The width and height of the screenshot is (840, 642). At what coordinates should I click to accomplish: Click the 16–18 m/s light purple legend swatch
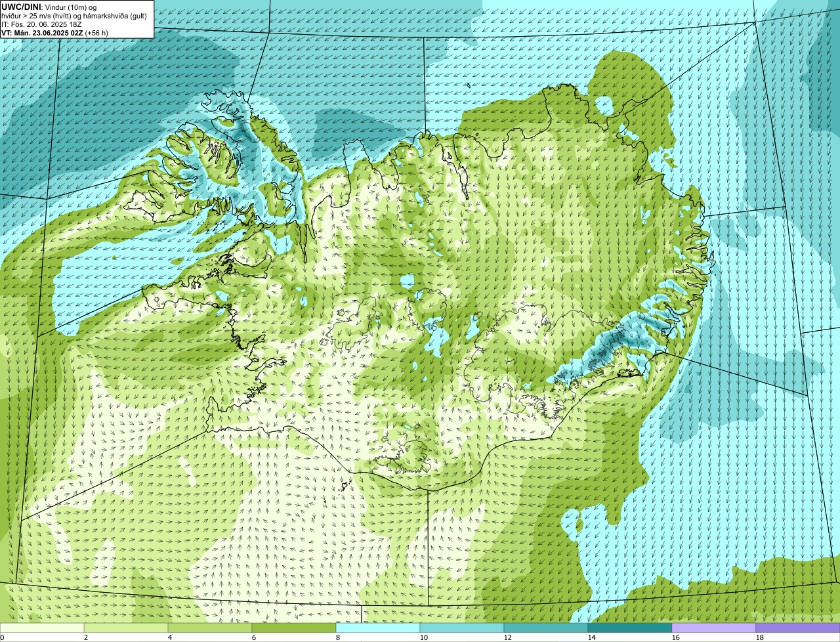(x=714, y=628)
